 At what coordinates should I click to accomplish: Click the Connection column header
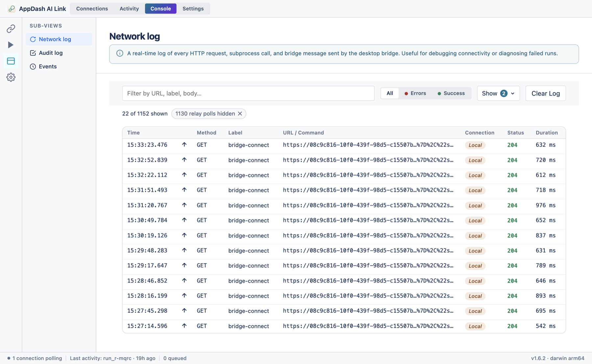480,133
